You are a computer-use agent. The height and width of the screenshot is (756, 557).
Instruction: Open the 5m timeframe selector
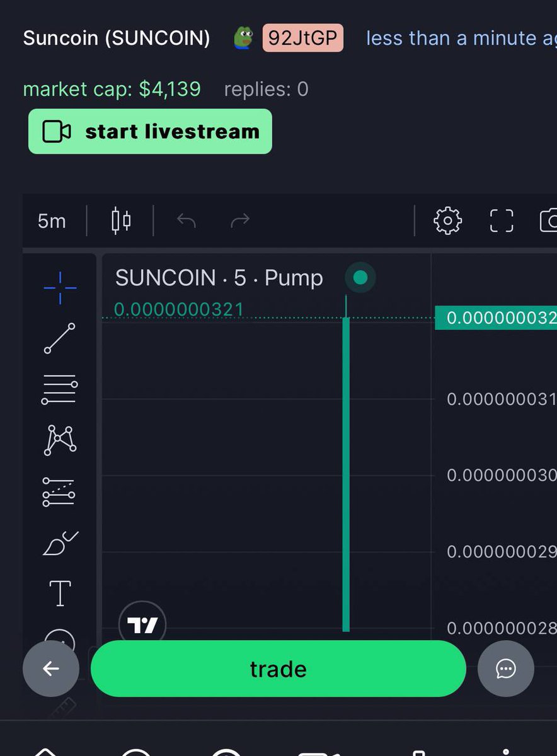pyautogui.click(x=52, y=221)
